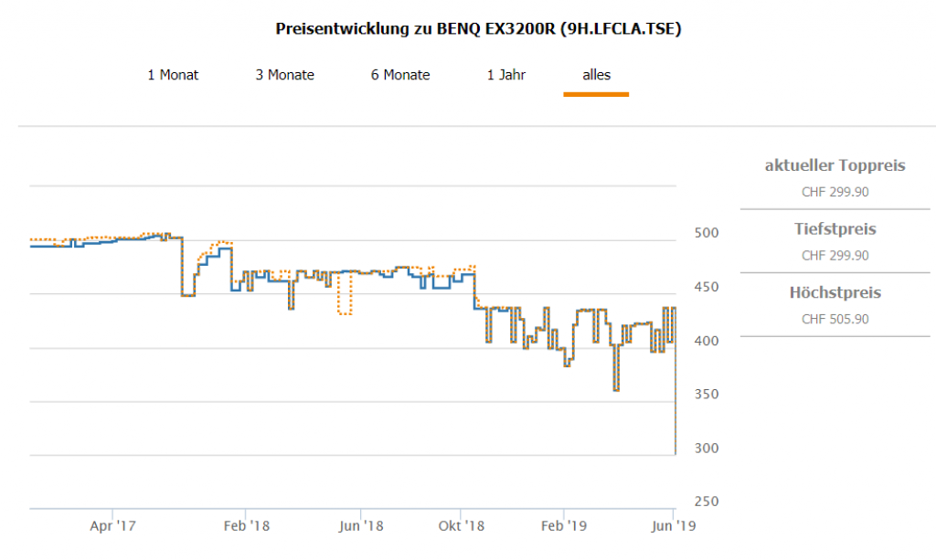Select the 3 Monate time range
Viewport: 936px width, 560px height.
(284, 75)
